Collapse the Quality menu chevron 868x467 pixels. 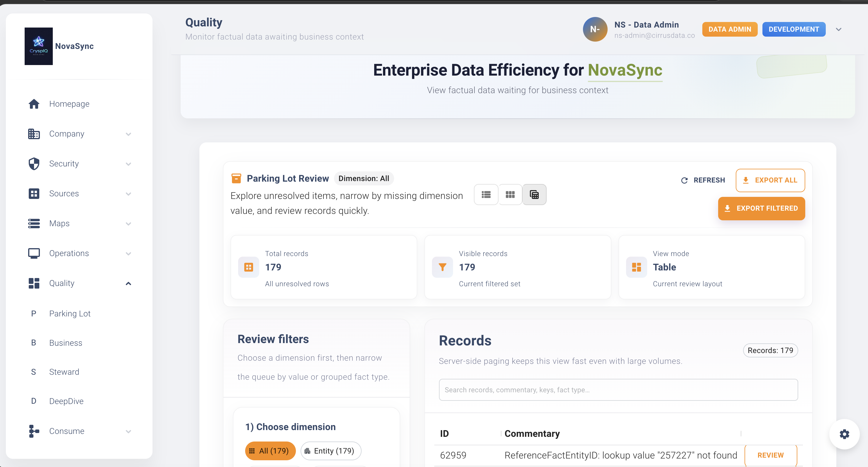[x=128, y=284]
